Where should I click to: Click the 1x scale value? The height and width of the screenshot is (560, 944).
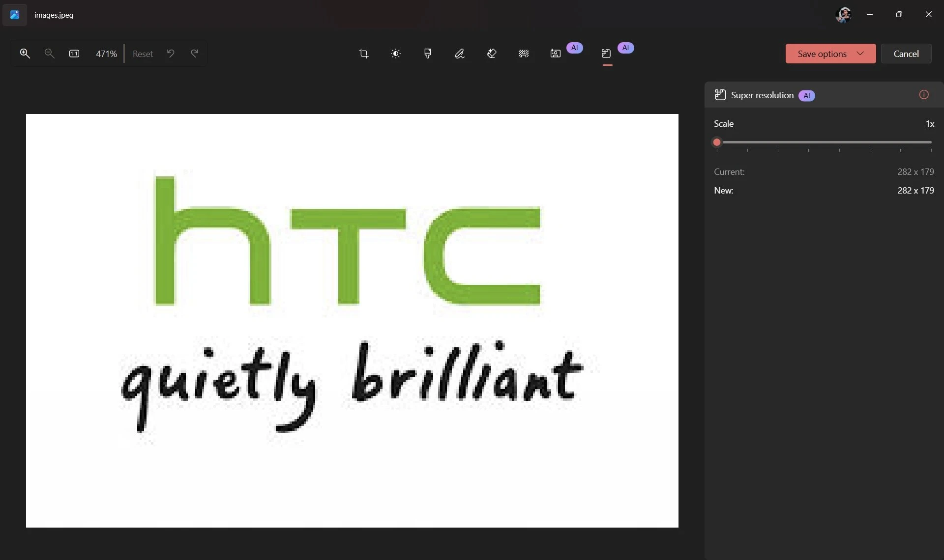pos(930,124)
